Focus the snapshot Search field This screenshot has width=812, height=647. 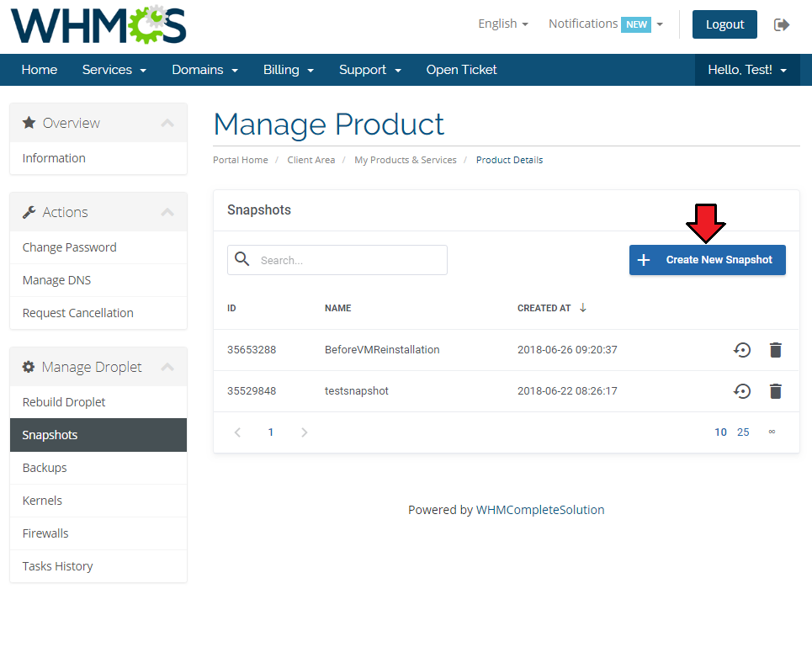click(x=337, y=260)
